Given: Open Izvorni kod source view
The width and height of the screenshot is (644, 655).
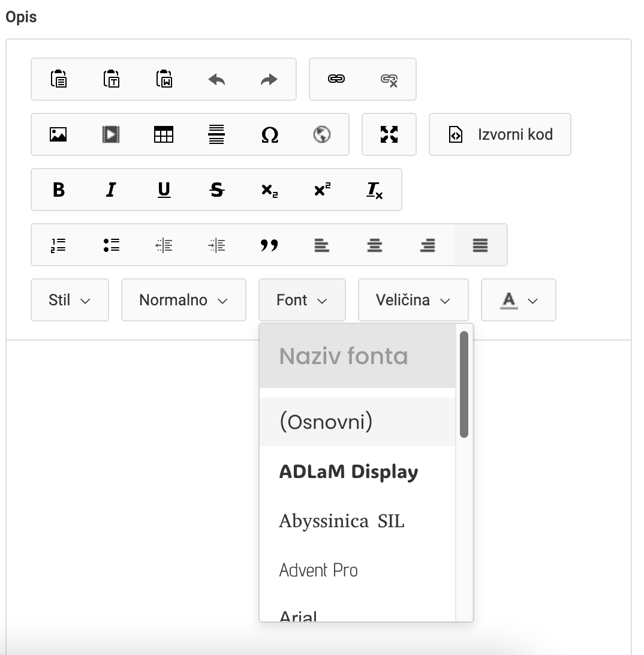Looking at the screenshot, I should pyautogui.click(x=500, y=134).
